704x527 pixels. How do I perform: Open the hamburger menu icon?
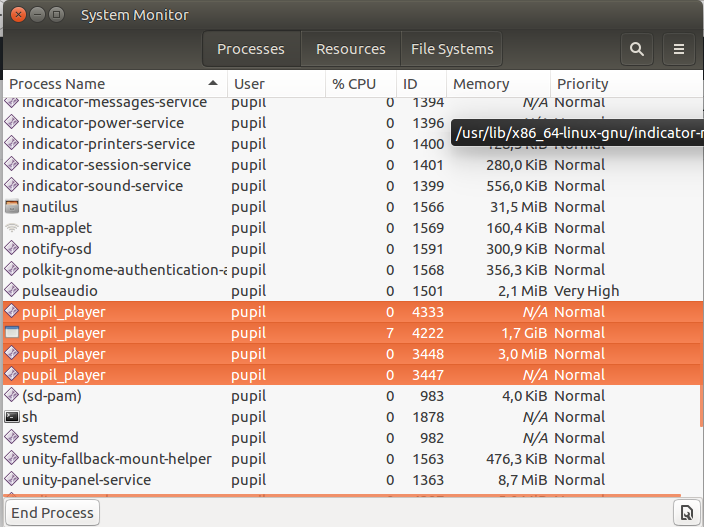(679, 49)
